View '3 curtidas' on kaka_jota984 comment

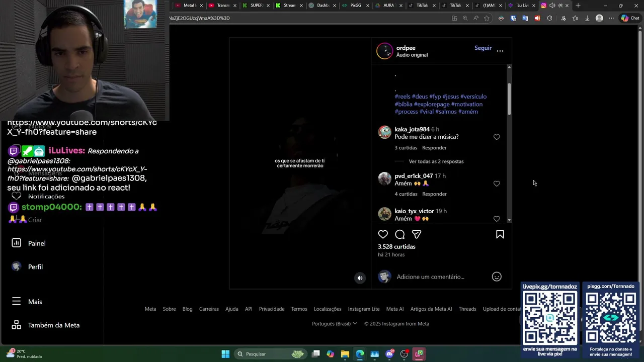(406, 148)
